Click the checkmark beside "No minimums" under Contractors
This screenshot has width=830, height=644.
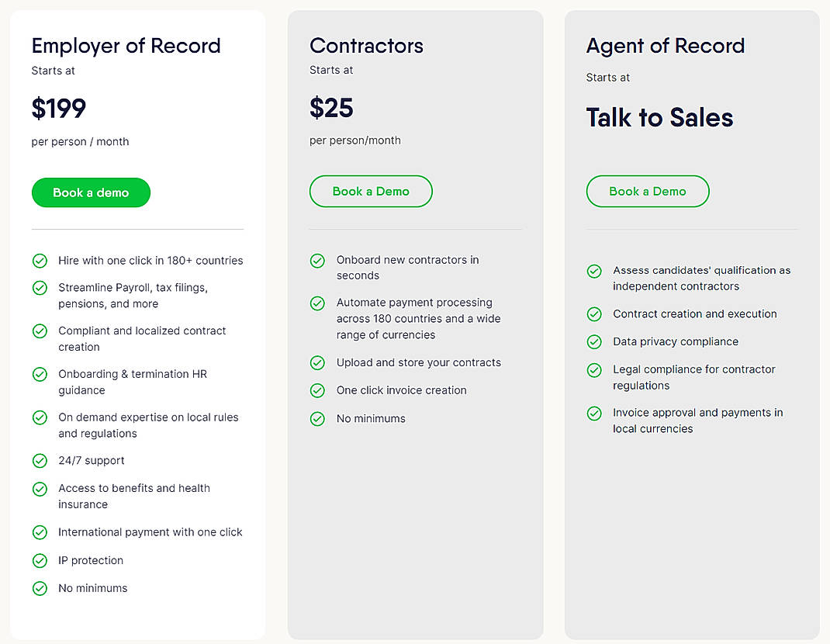pyautogui.click(x=317, y=418)
